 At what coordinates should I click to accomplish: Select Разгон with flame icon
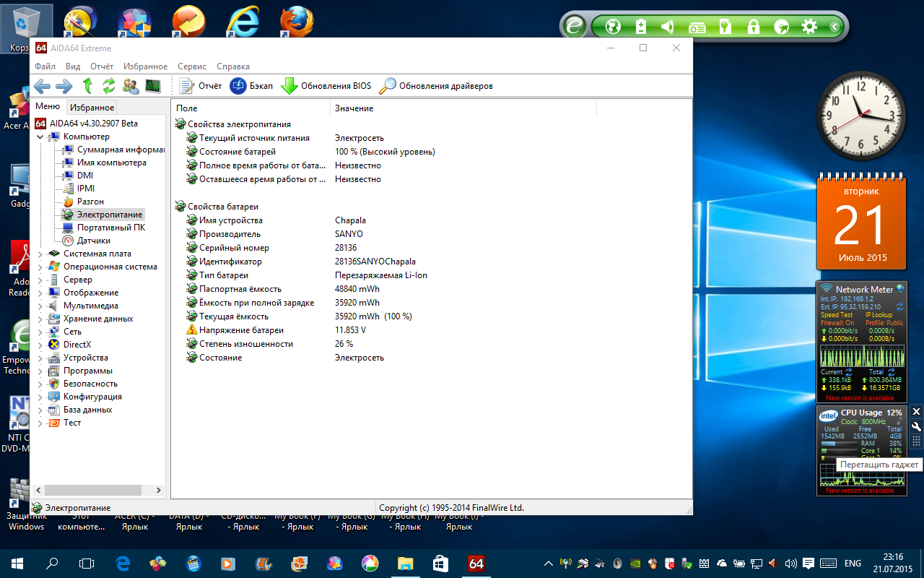[90, 202]
